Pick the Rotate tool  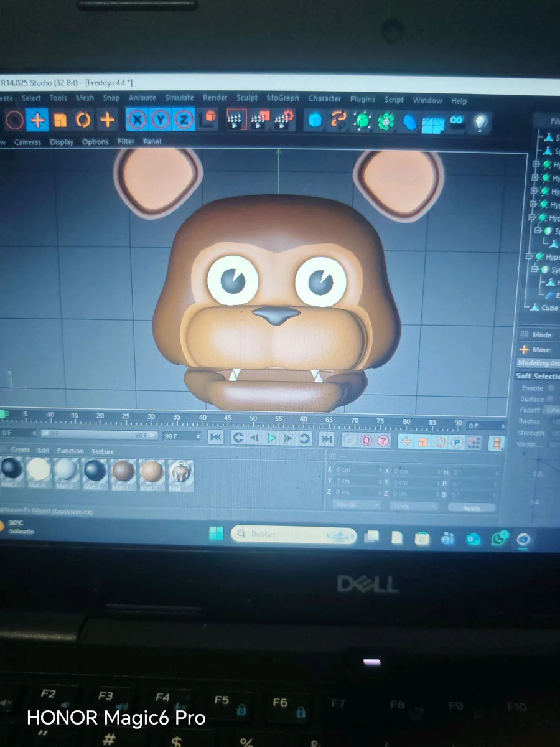[x=83, y=120]
